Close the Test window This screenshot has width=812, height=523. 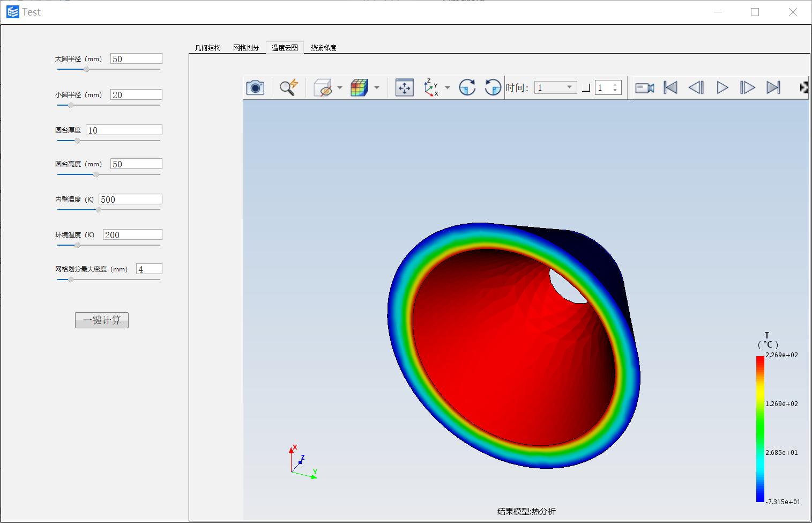(793, 12)
